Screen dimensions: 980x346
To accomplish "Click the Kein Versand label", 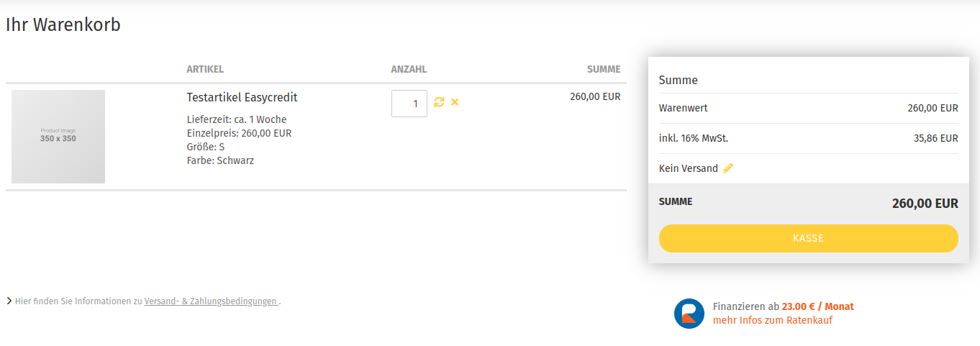I will pyautogui.click(x=689, y=168).
